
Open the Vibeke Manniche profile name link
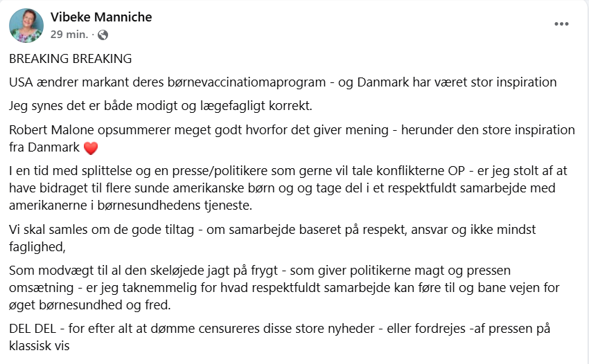click(101, 17)
